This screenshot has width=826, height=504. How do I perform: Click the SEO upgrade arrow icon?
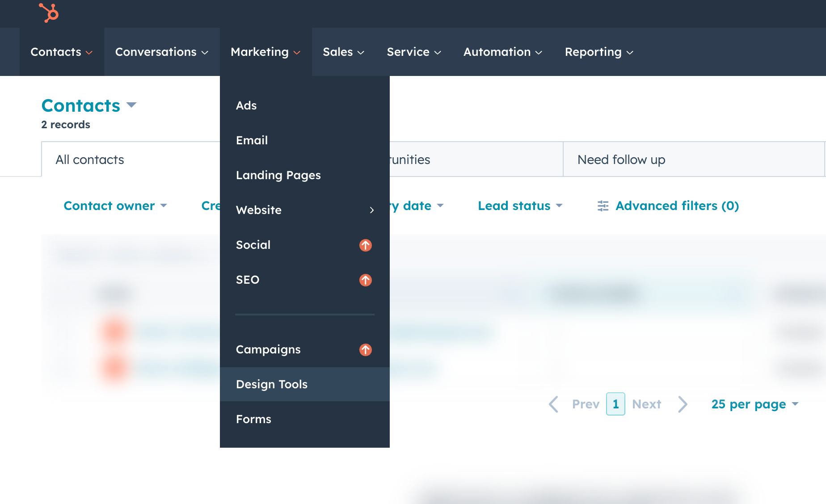[x=365, y=280]
